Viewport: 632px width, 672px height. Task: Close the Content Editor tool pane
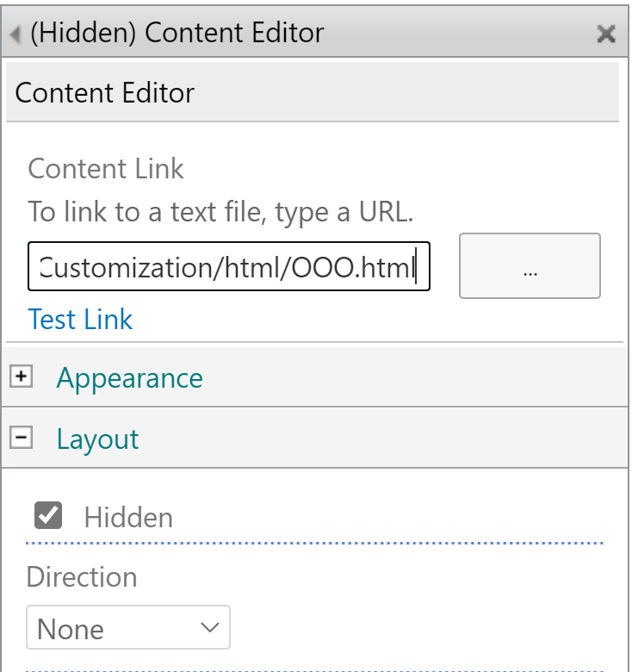coord(605,34)
